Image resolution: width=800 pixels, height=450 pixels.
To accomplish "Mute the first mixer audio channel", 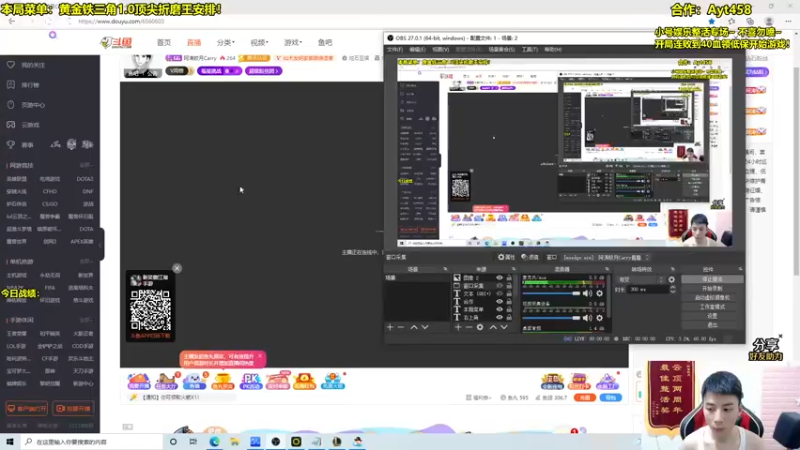I will coord(588,293).
